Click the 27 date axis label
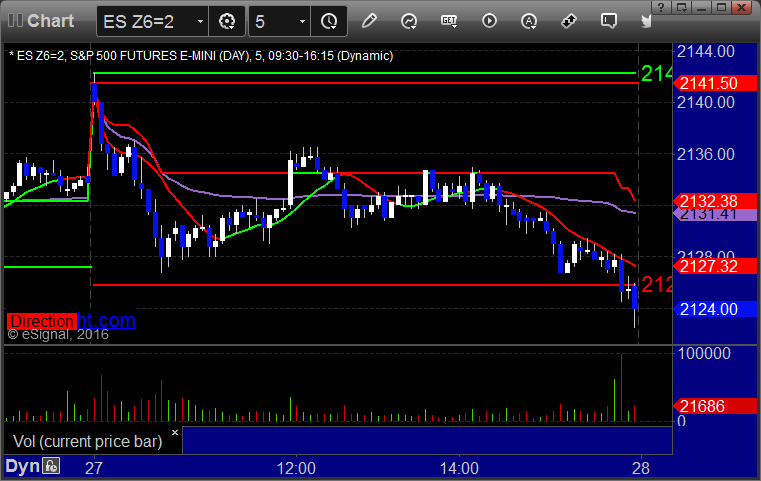This screenshot has height=481, width=761. [x=94, y=468]
